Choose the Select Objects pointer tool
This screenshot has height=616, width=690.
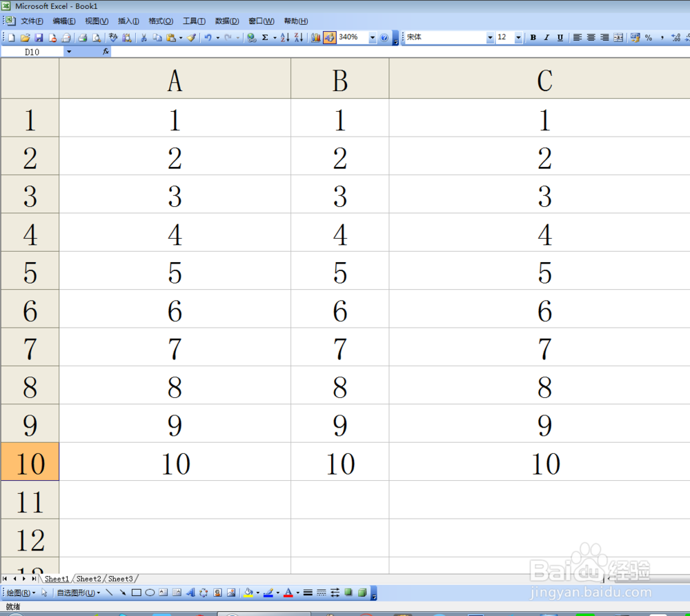click(44, 593)
